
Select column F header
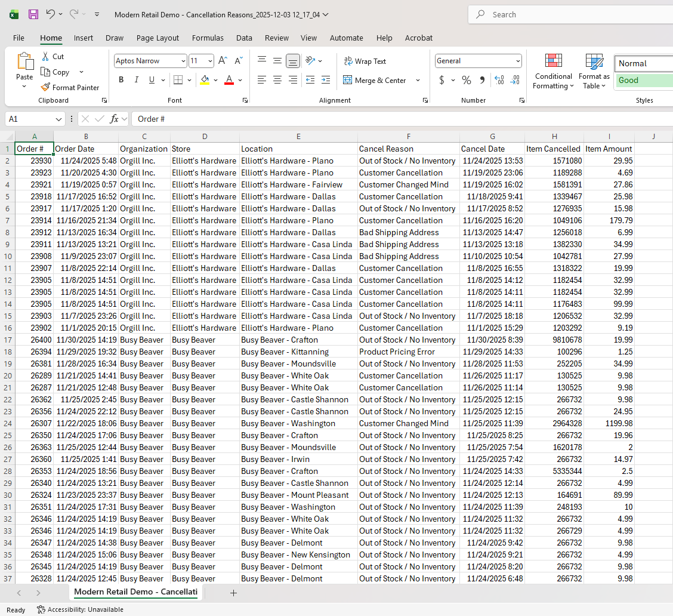(408, 137)
